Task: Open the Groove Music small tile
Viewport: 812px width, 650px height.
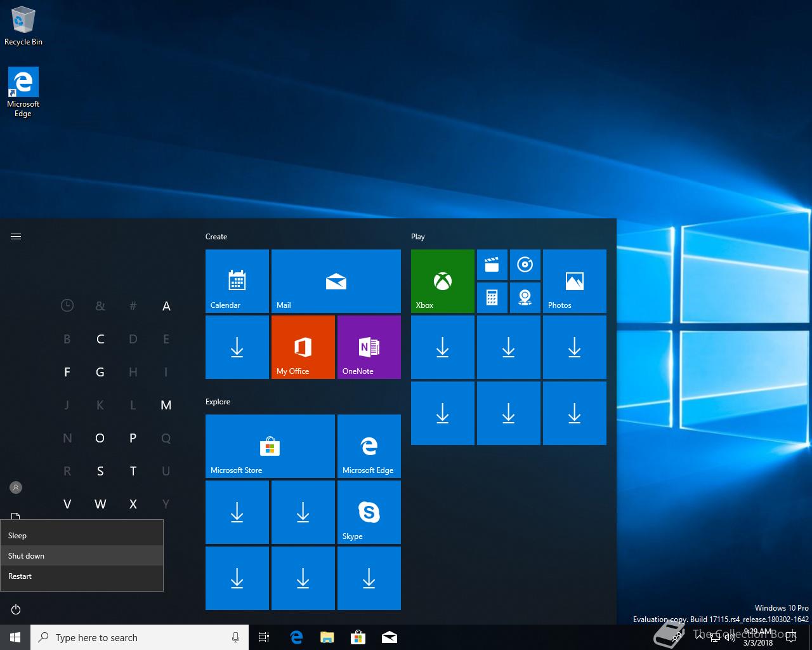Action: (525, 265)
